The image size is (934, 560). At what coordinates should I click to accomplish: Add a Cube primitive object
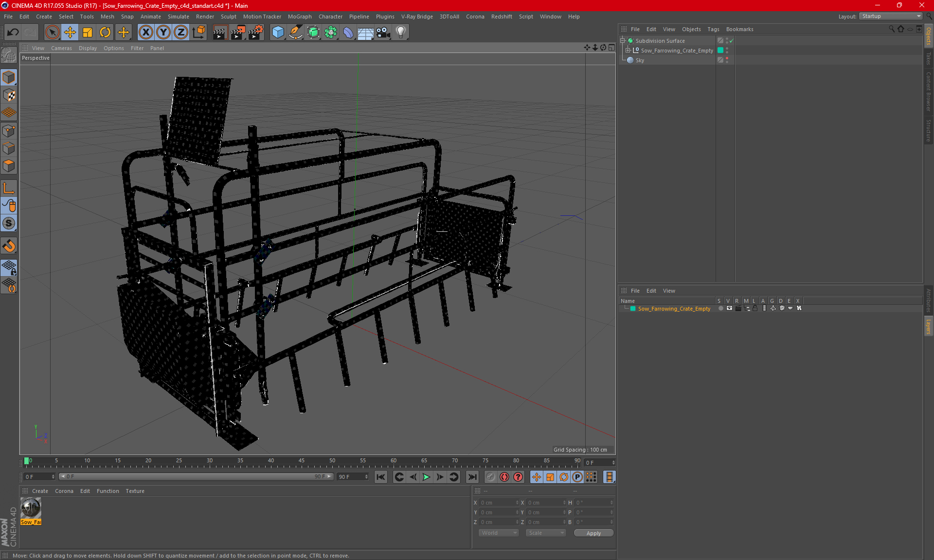click(278, 32)
